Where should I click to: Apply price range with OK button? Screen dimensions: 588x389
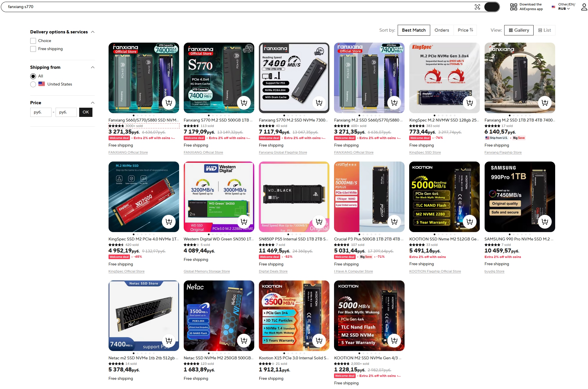click(86, 112)
